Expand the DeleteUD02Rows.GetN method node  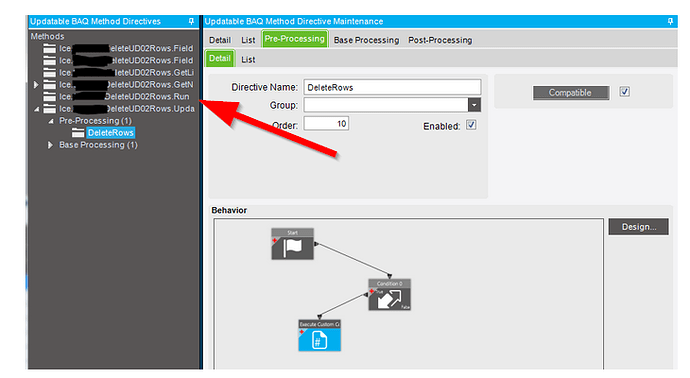tap(36, 84)
